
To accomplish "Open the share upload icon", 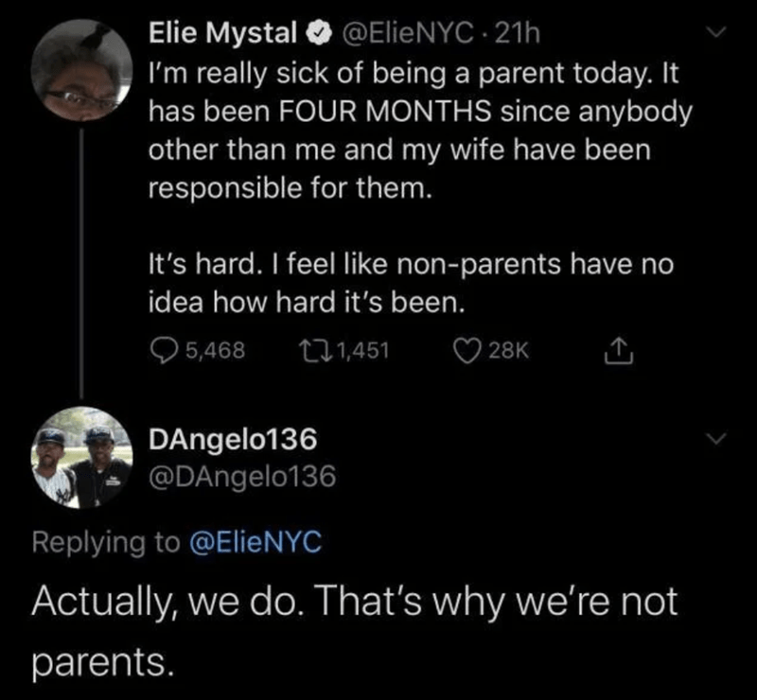I will pos(619,351).
